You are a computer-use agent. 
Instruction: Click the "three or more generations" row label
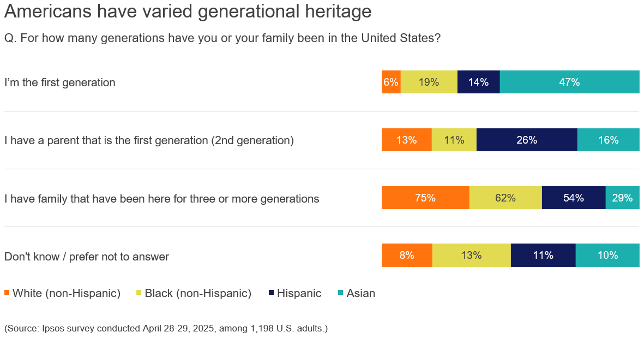click(161, 199)
